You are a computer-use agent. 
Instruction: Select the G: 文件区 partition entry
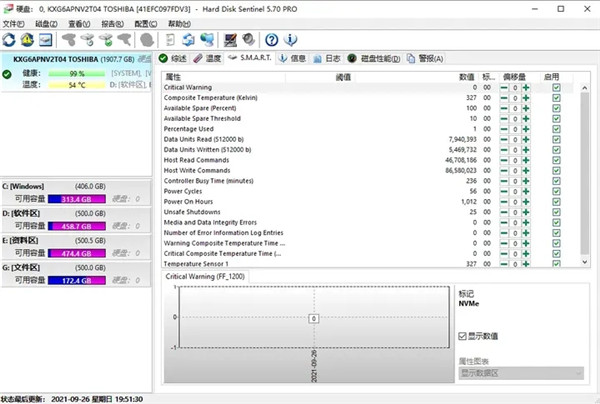click(x=76, y=274)
